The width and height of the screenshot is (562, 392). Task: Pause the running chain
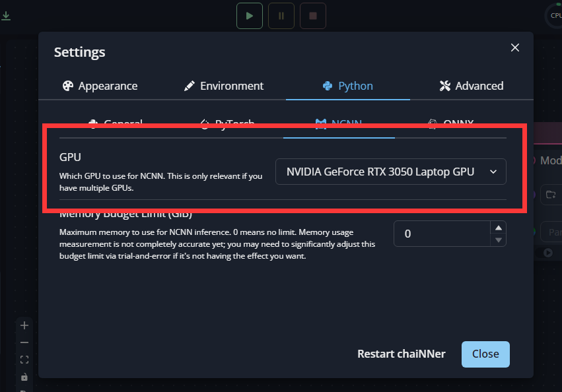(x=281, y=16)
